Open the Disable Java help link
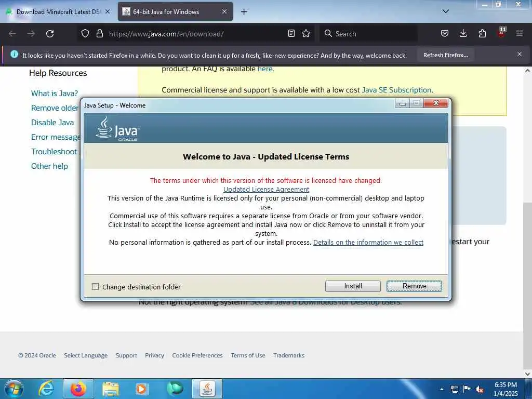 click(x=52, y=123)
